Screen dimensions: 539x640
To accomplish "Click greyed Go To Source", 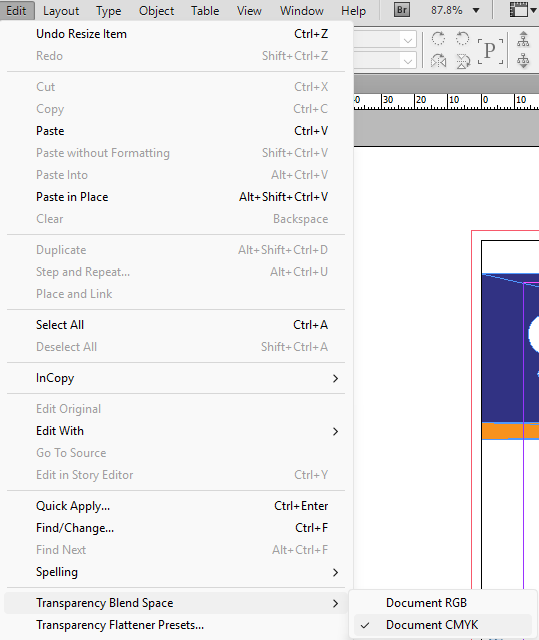I will 176,453.
